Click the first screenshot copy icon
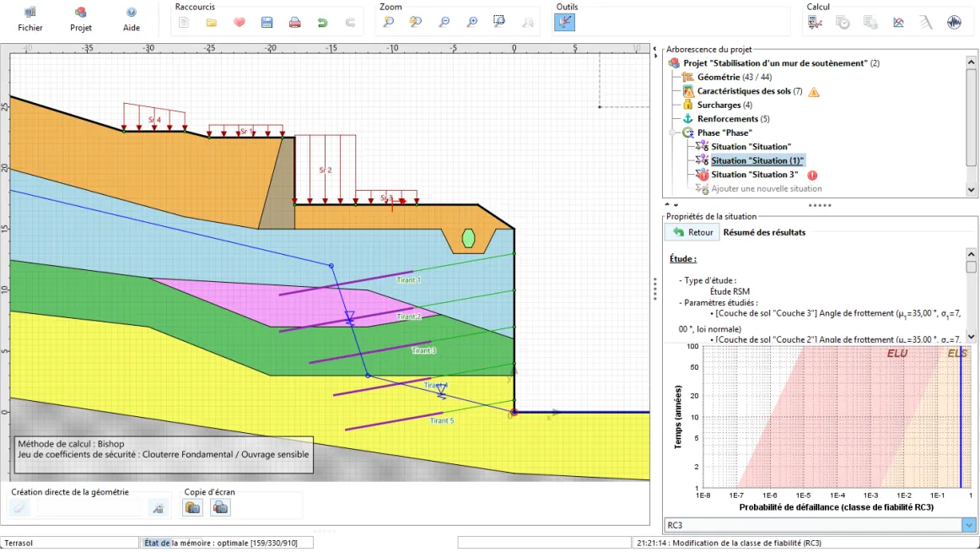980x552 pixels. point(193,507)
